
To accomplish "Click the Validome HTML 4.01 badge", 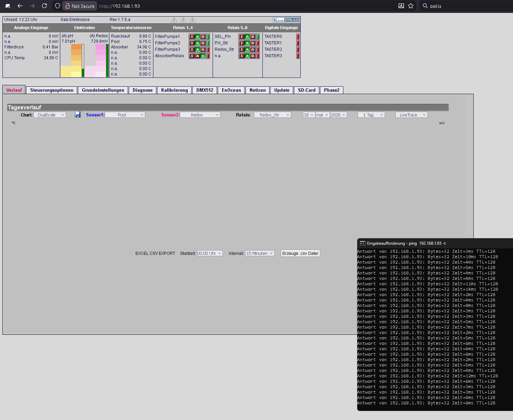I will 286,20.
